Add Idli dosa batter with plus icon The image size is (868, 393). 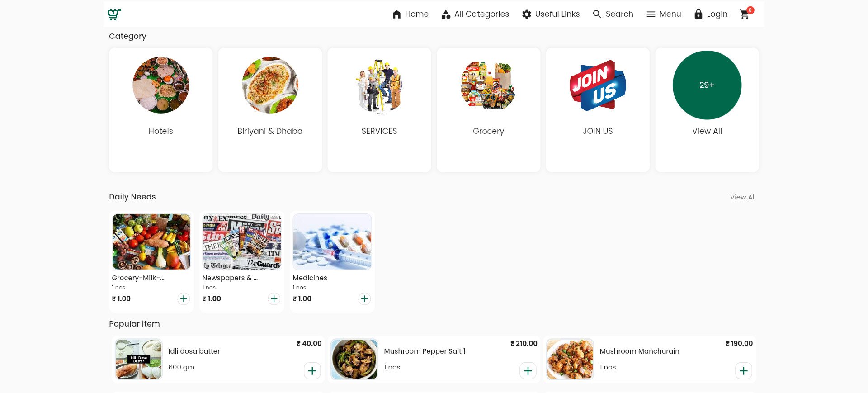click(312, 371)
